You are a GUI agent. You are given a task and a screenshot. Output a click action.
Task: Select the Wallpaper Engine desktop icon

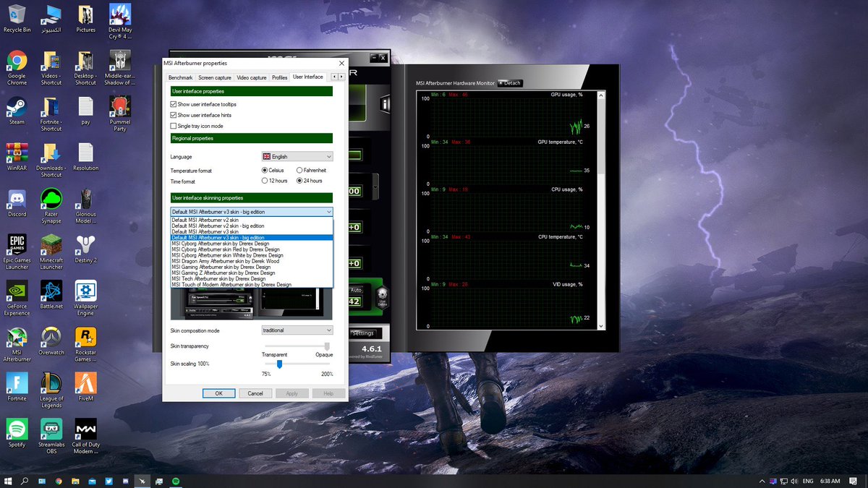(x=85, y=297)
